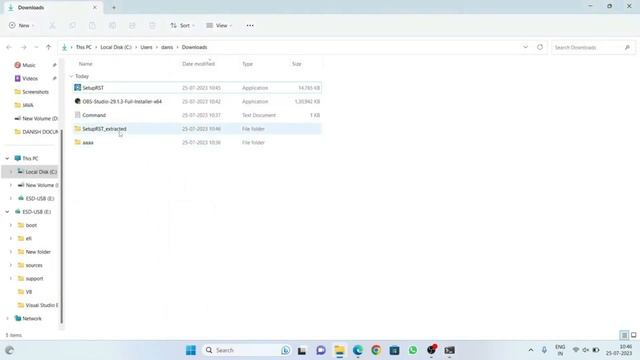This screenshot has height=360, width=640.
Task: Open Task View from the taskbar
Action: pyautogui.click(x=302, y=350)
